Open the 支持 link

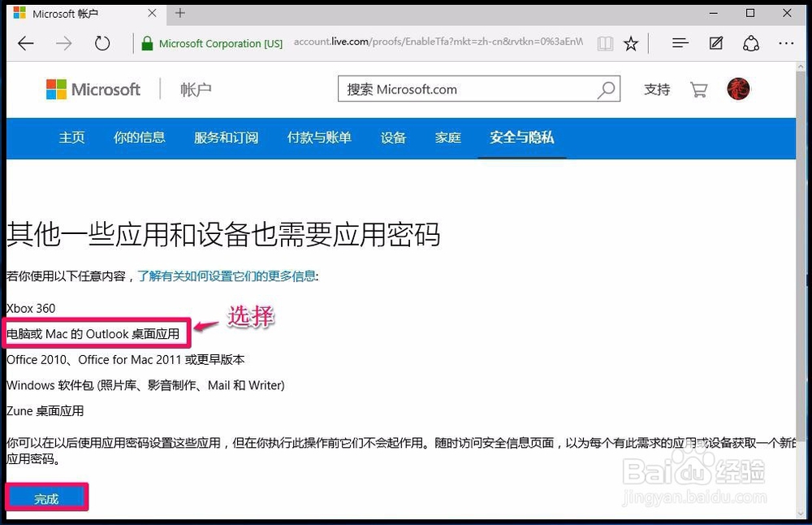(657, 89)
